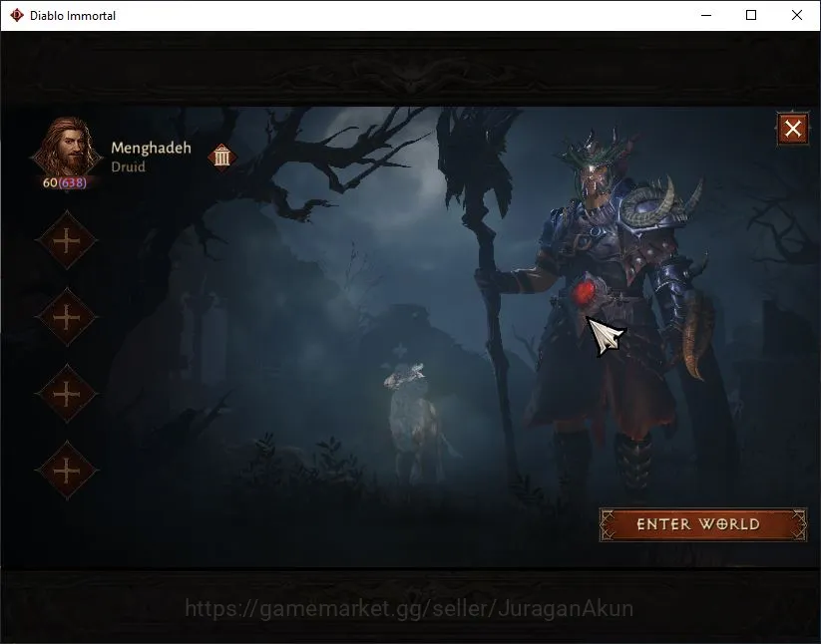Viewport: 821px width, 644px height.
Task: Maximize the Diablo Immortal window
Action: (x=751, y=15)
